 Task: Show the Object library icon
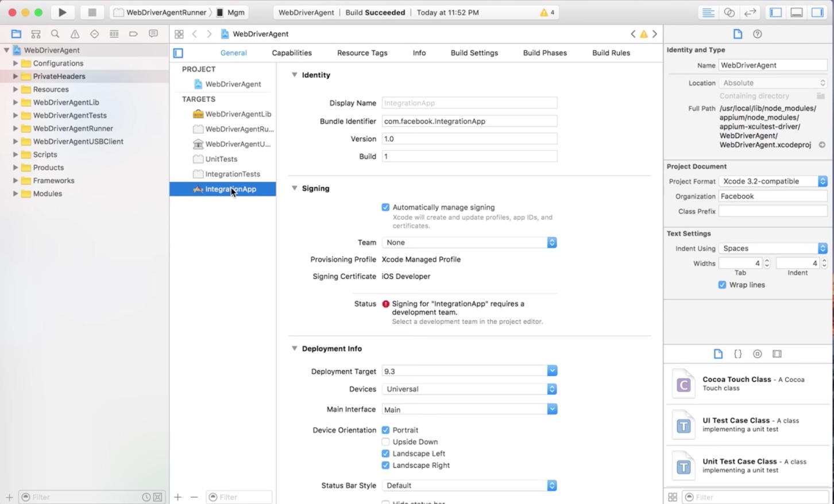coord(758,354)
